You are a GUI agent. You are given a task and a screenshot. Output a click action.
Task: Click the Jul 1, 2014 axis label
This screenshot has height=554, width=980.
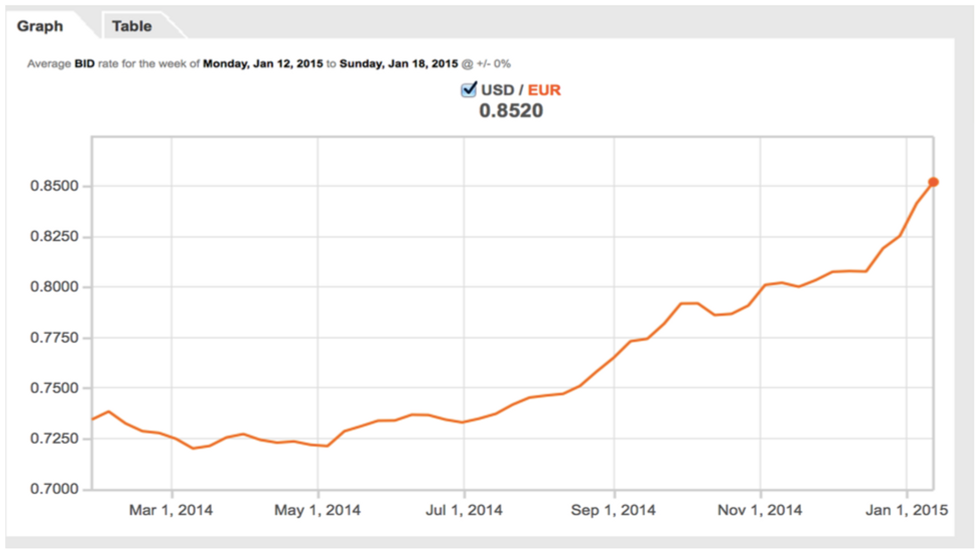(464, 510)
